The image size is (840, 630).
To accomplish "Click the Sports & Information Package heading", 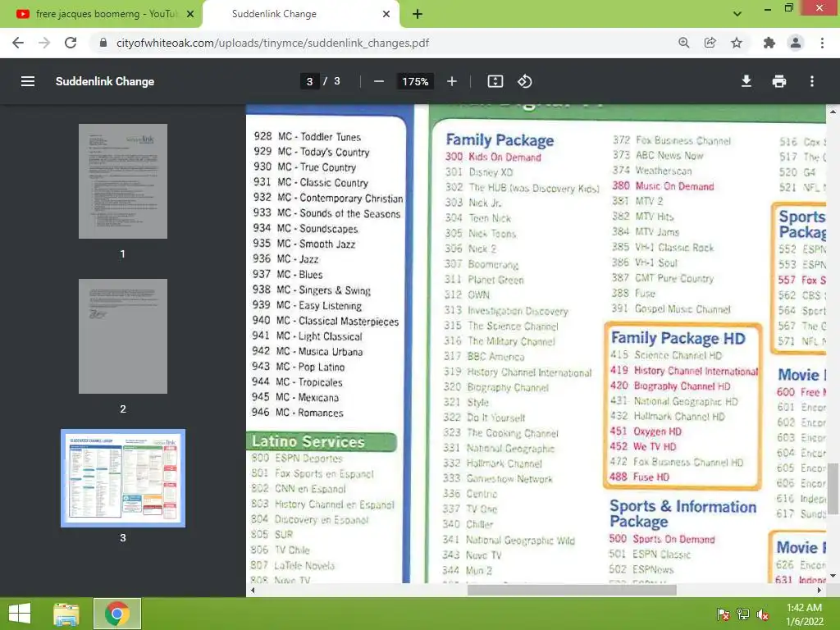I will (x=682, y=514).
